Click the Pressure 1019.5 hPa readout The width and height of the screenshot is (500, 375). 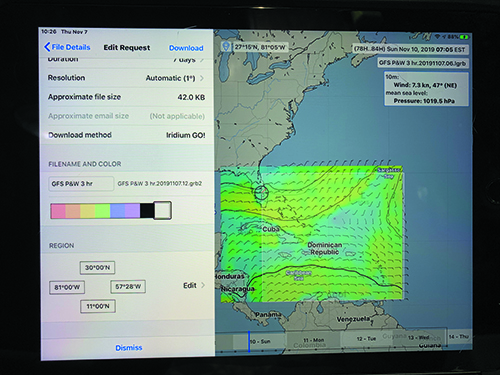coord(424,101)
